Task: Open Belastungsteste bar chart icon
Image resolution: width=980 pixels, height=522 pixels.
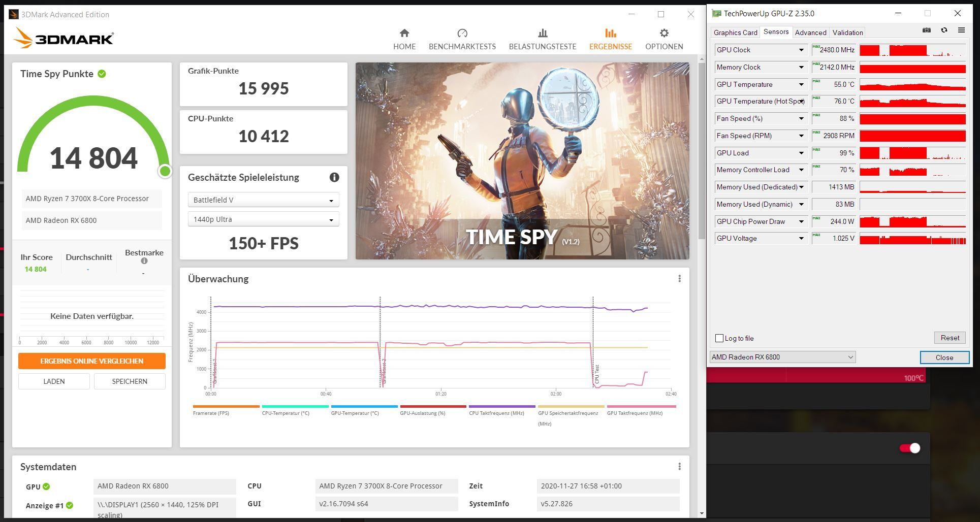Action: coord(543,33)
